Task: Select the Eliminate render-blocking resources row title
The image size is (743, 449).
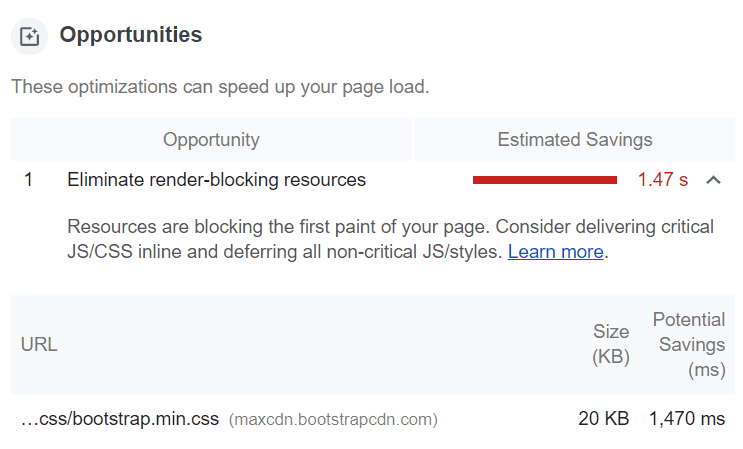Action: [x=216, y=180]
